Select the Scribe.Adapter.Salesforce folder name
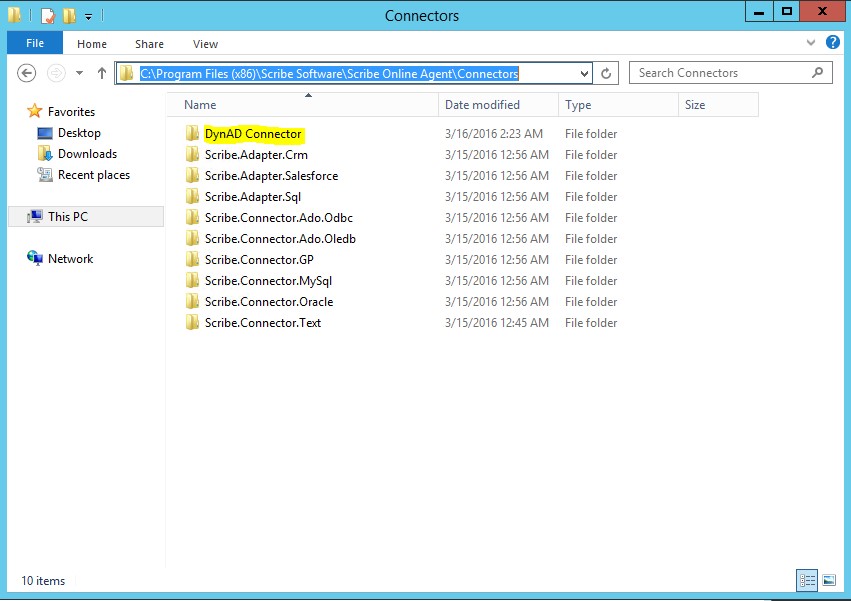The height and width of the screenshot is (601, 851). 271,176
